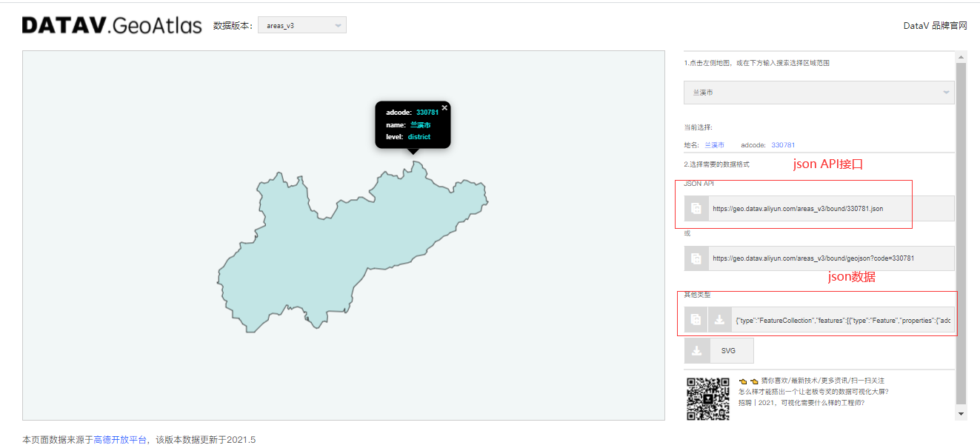Click the 兰溪市 name link inside the tooltip

click(420, 124)
